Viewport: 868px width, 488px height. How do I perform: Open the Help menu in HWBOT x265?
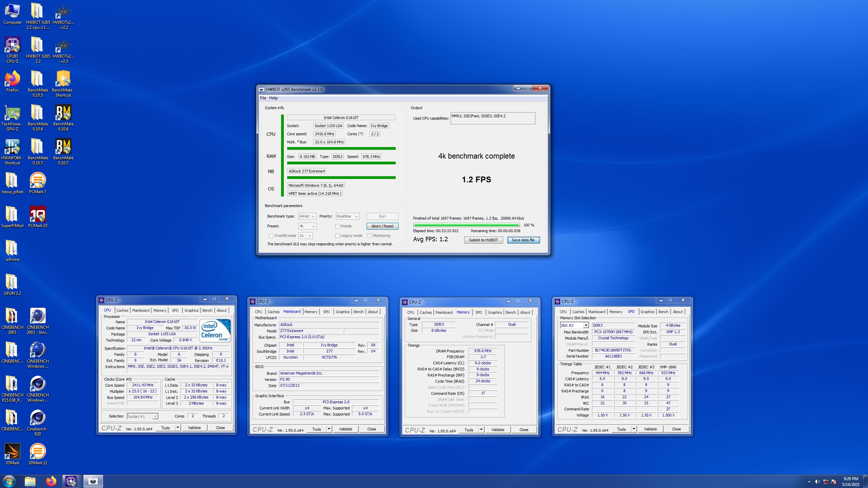pyautogui.click(x=273, y=98)
